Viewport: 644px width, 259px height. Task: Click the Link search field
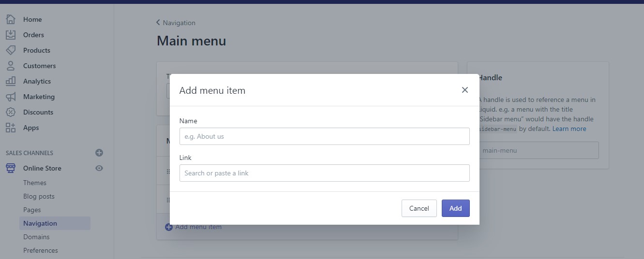[325, 173]
